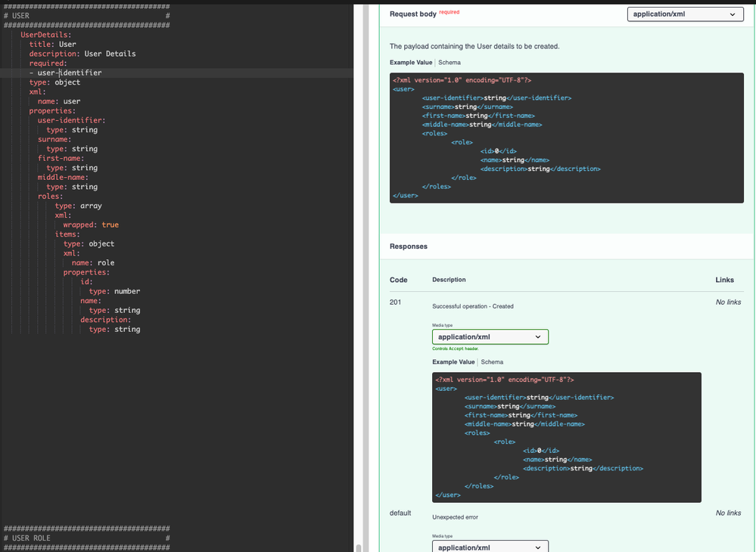Click the 'wrapped: true' line in editor
Viewport: 756px width, 552px height.
(91, 225)
